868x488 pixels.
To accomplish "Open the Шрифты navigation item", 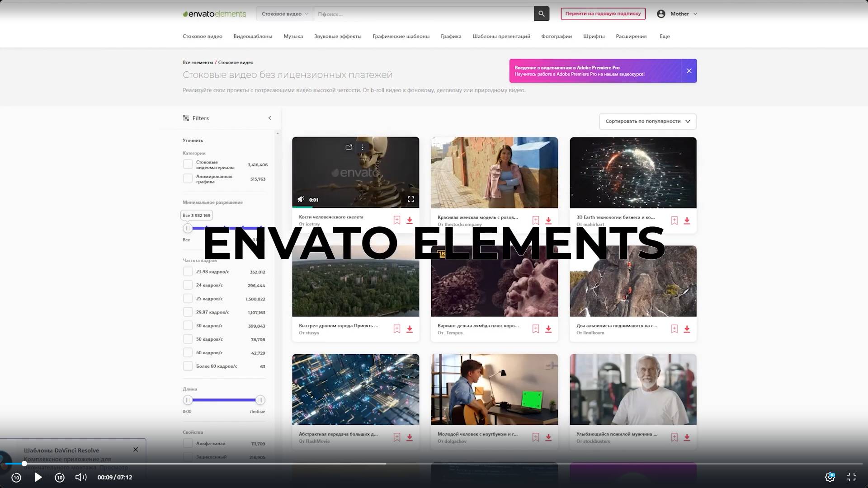I will [x=594, y=36].
